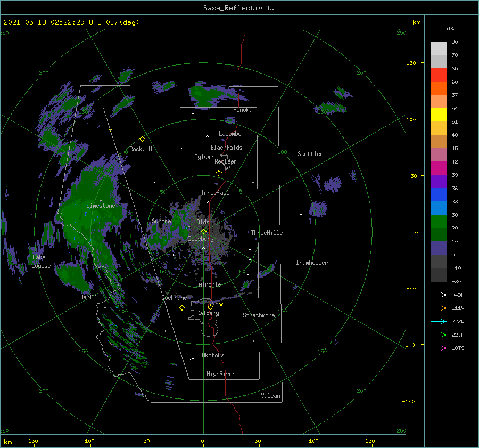Pick the blue 33-36 dBZ swatch
Screen dimensions: 479x448
439,195
